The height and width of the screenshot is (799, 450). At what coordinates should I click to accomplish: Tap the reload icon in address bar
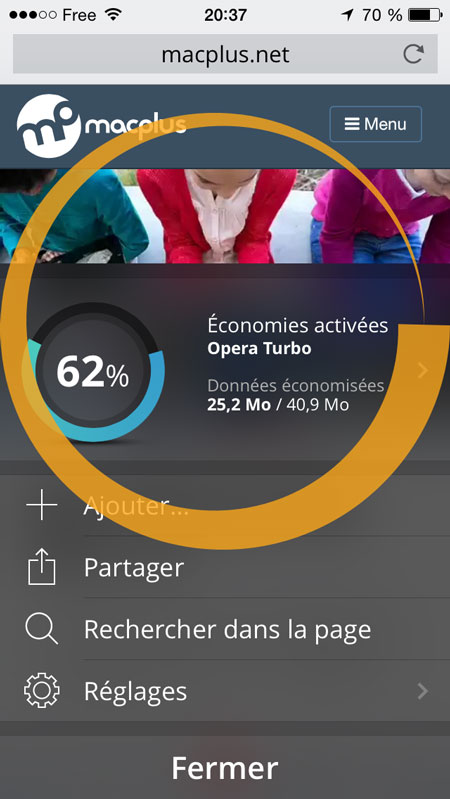point(413,54)
